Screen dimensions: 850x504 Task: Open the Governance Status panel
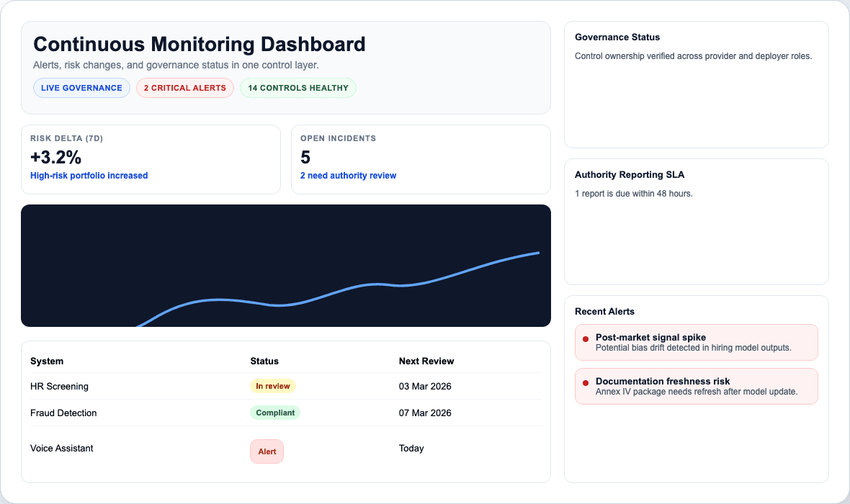(x=696, y=84)
